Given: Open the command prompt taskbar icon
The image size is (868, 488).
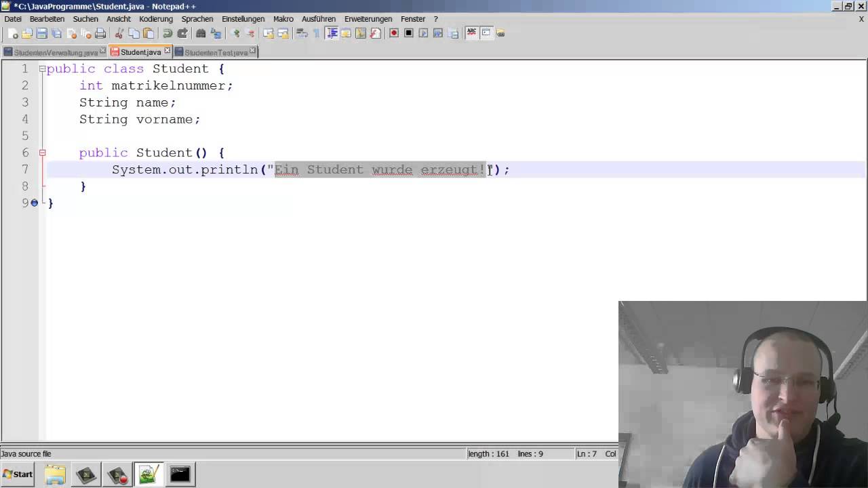Looking at the screenshot, I should click(180, 474).
